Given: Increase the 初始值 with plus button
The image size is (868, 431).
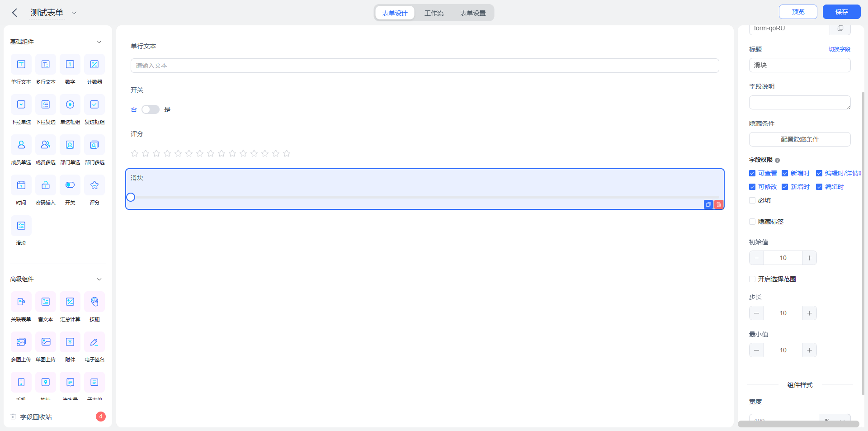Looking at the screenshot, I should click(809, 258).
